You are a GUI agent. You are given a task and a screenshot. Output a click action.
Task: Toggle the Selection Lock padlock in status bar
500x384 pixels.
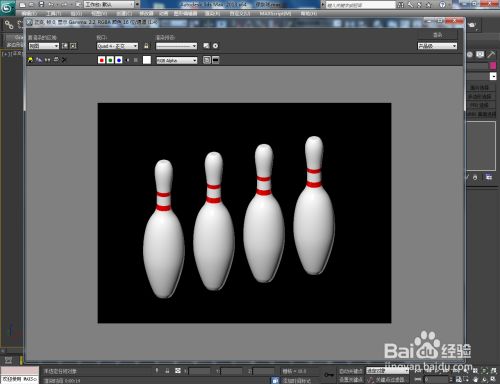coord(167,371)
